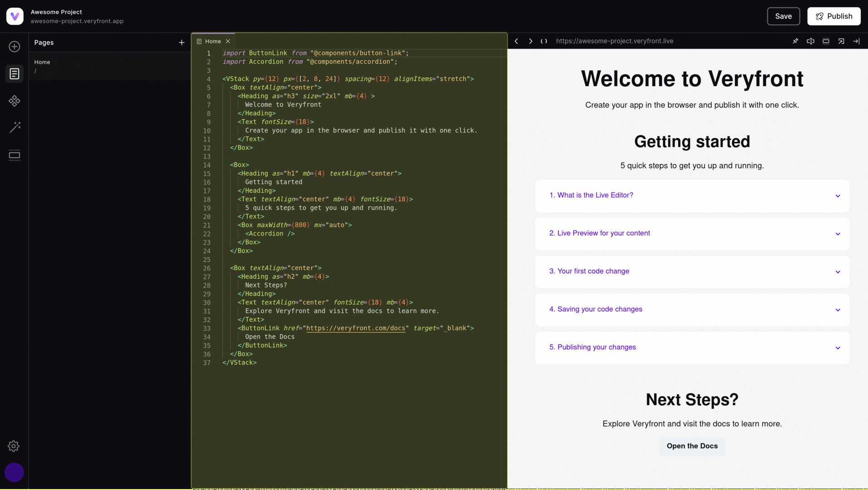Expand 'Publishing your changes' accordion
This screenshot has height=490, width=868.
coord(692,348)
